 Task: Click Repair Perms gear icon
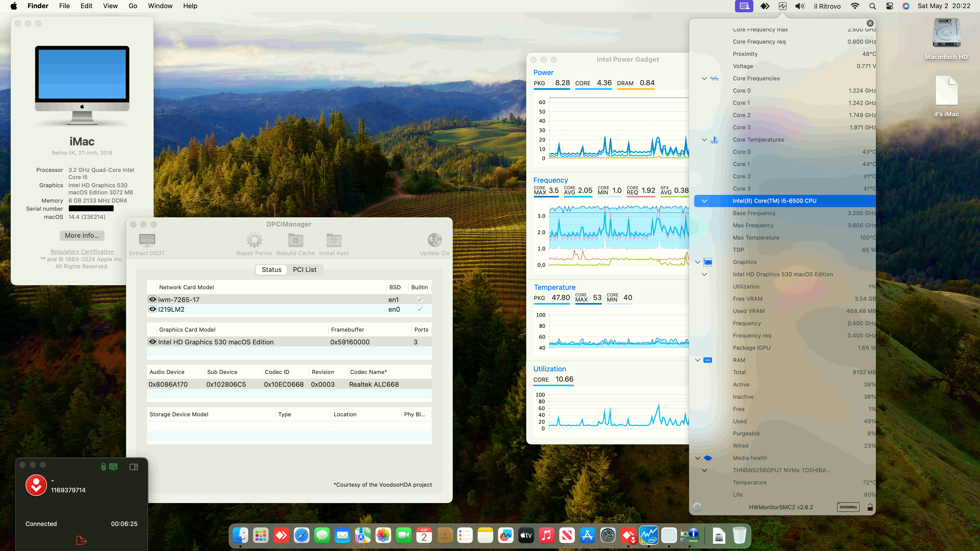coord(254,240)
